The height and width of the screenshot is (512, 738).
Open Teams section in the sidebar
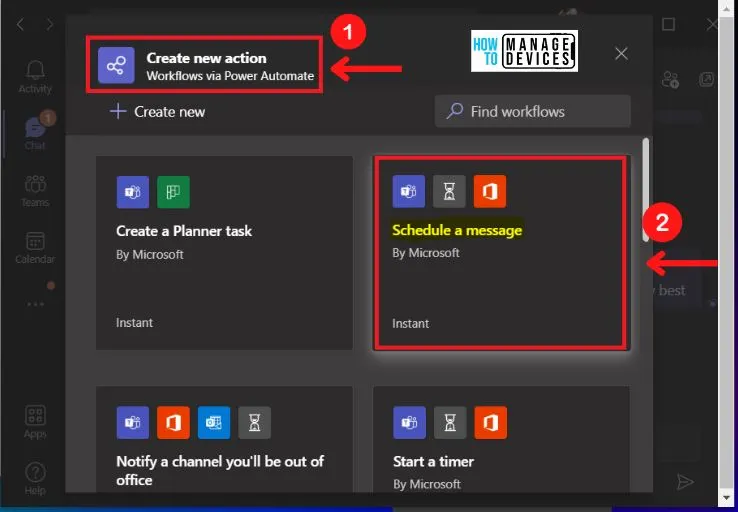point(35,191)
